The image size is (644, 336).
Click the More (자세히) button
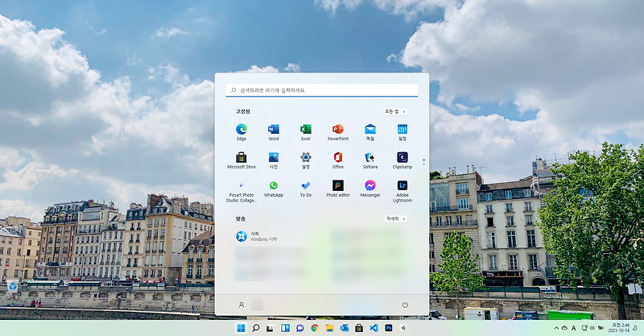396,219
